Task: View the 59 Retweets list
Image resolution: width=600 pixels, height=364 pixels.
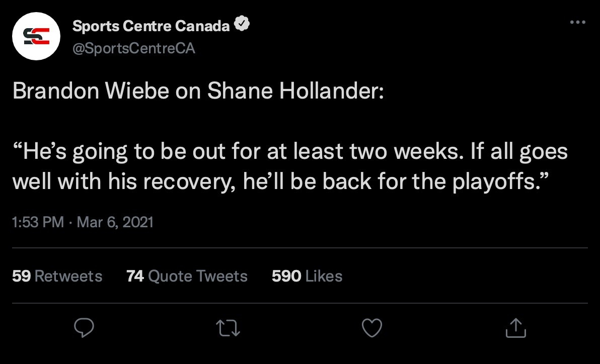Action: tap(57, 276)
